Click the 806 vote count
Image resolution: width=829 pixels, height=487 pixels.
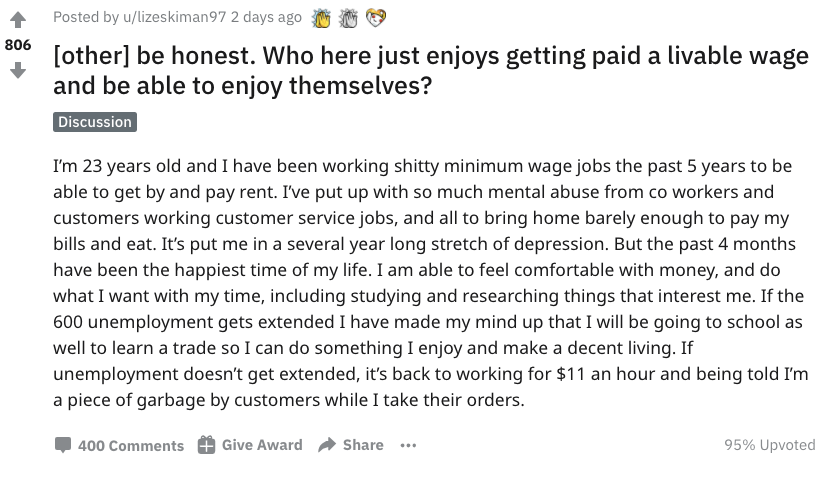point(18,45)
